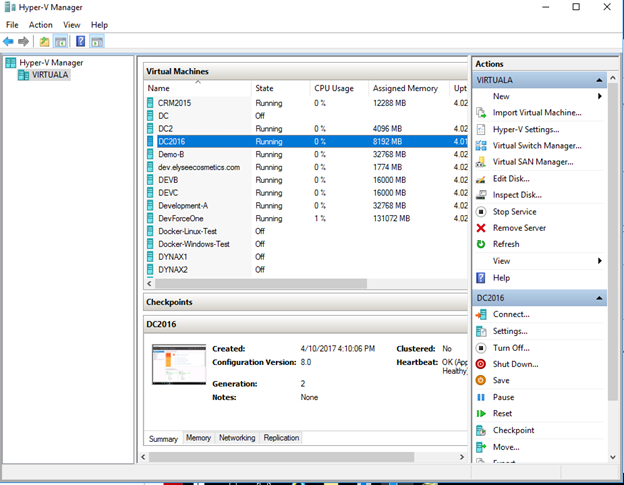
Task: Click the DC2016 console thumbnail preview
Action: [179, 364]
